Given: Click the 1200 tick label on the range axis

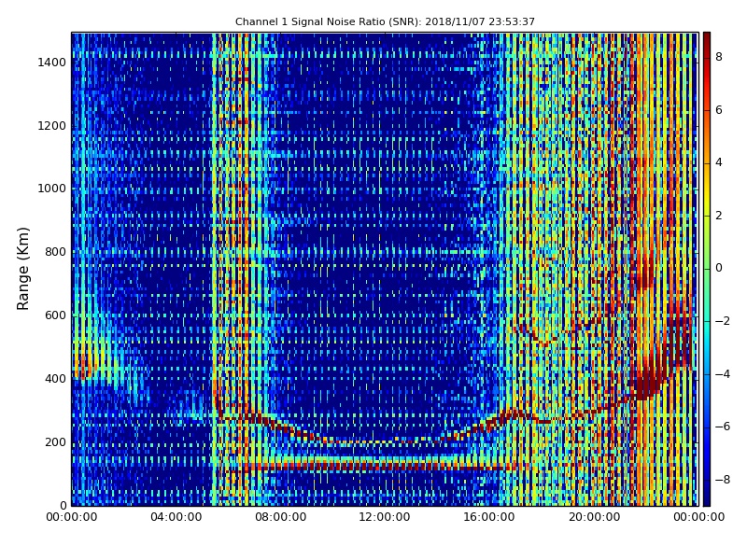Looking at the screenshot, I should point(52,126).
